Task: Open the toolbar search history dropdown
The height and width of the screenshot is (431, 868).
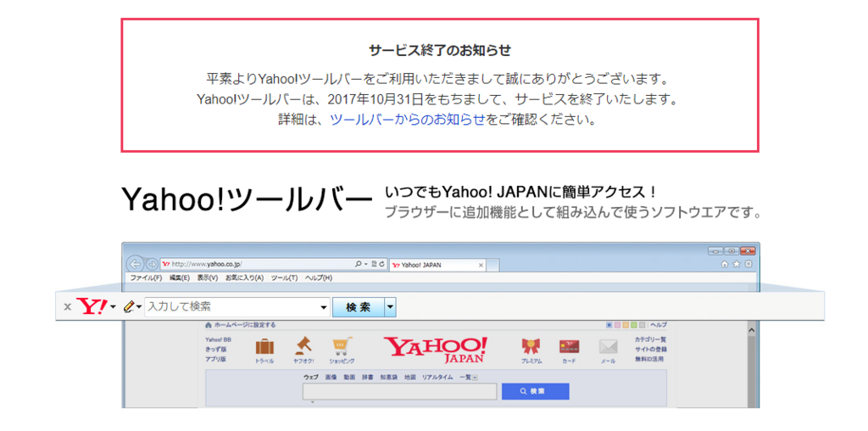Action: (325, 307)
